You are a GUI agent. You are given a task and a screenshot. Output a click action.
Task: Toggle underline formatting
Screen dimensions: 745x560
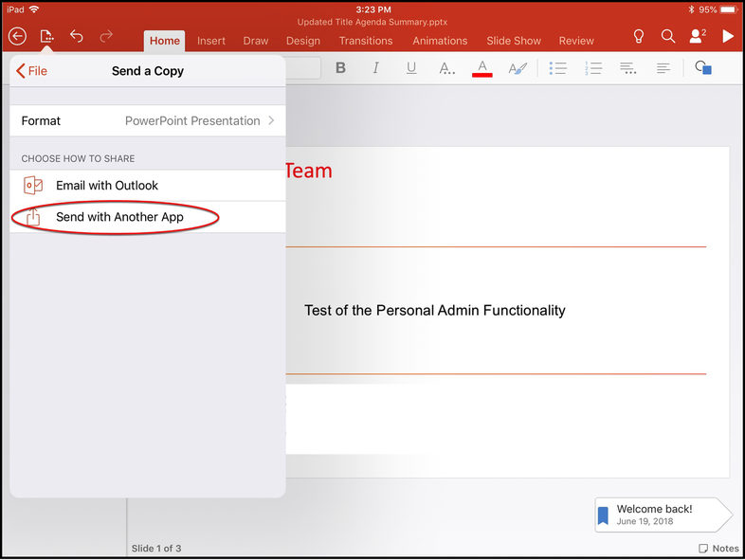point(411,68)
